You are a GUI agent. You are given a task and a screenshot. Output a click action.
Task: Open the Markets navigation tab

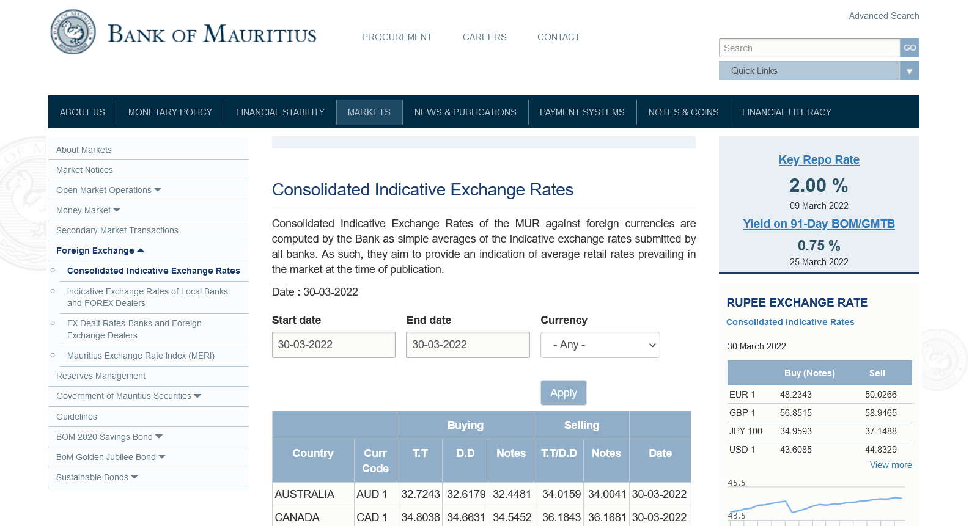pyautogui.click(x=369, y=112)
